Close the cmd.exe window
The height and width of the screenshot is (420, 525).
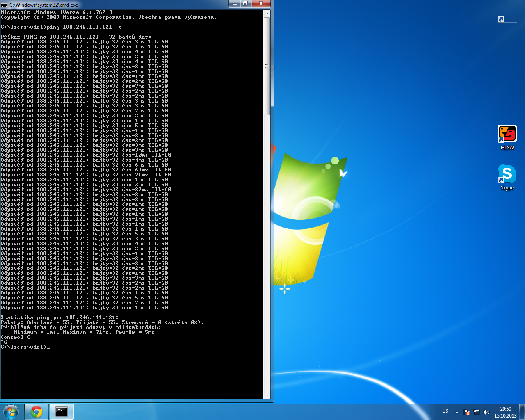click(x=261, y=4)
